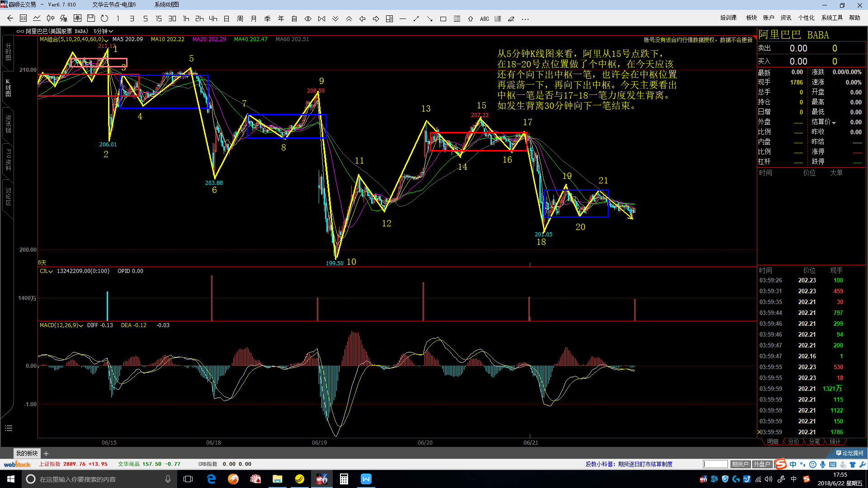Open the 个性化 menu
The width and height of the screenshot is (868, 488).
click(x=806, y=18)
